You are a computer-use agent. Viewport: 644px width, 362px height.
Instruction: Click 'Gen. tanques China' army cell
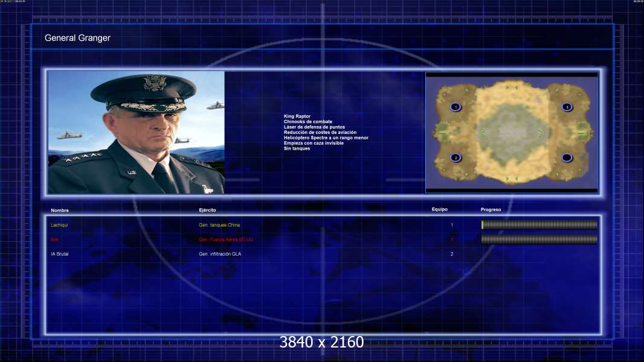tap(219, 225)
